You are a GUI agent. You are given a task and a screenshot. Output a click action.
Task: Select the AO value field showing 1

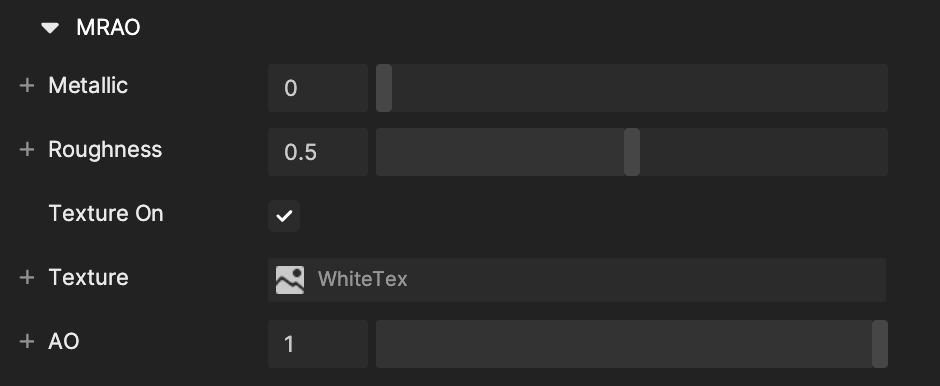(318, 344)
